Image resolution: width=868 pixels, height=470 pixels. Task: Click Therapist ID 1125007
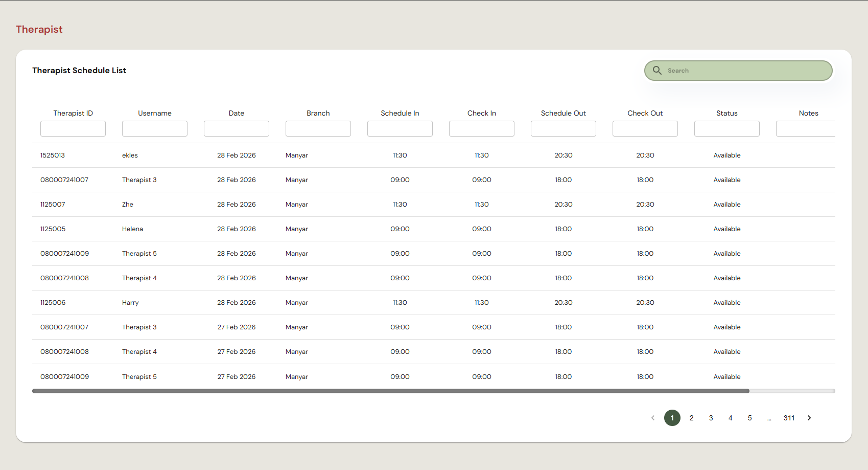point(53,205)
